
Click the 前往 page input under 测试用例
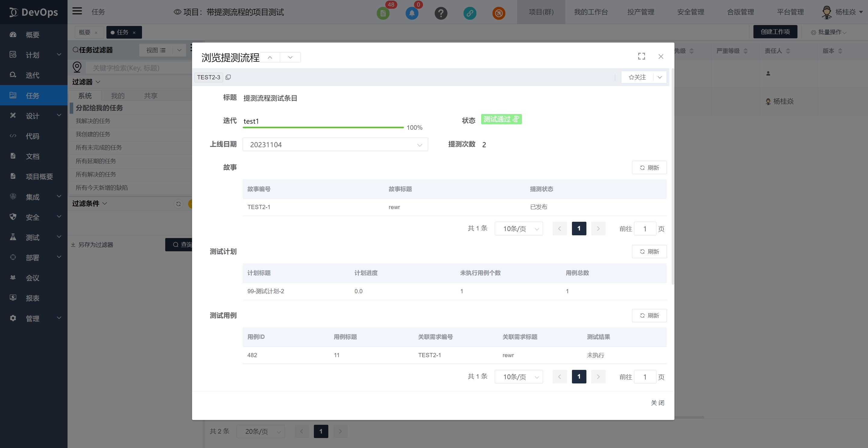645,377
